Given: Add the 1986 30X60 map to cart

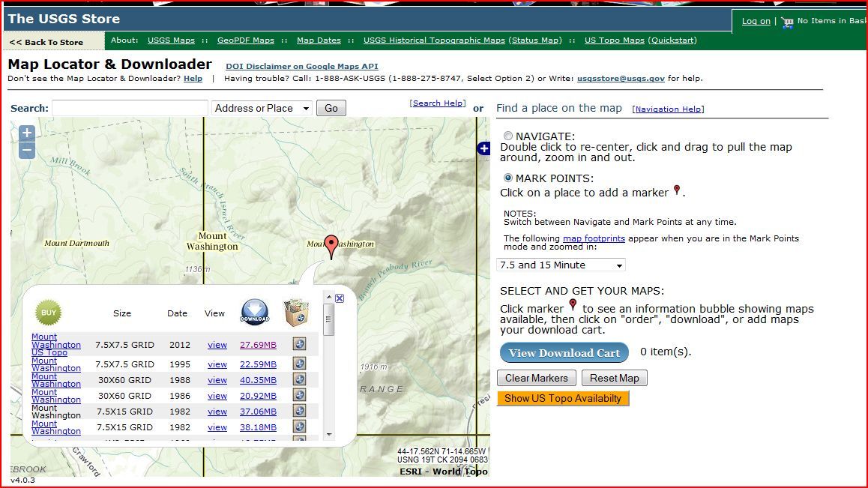Looking at the screenshot, I should click(x=300, y=395).
